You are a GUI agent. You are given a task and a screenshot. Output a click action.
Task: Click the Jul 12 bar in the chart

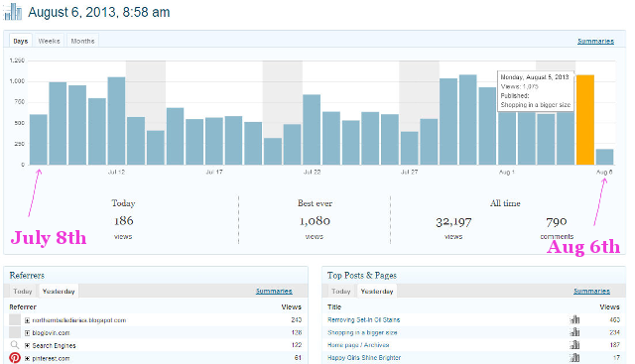point(116,121)
